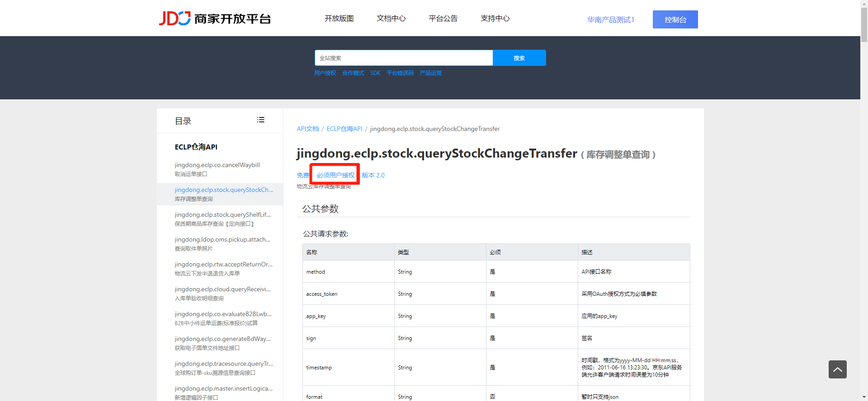Go to 平台公告 in top navigation
The image size is (868, 401).
(443, 19)
